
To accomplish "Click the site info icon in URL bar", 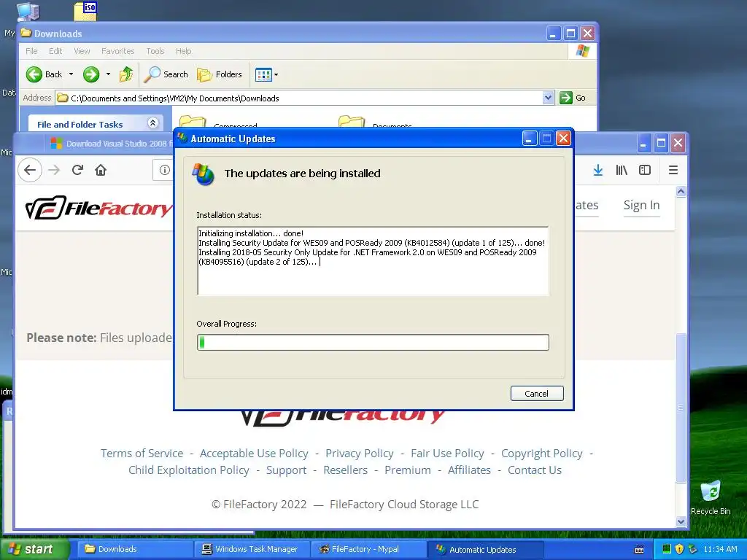I will [x=165, y=170].
